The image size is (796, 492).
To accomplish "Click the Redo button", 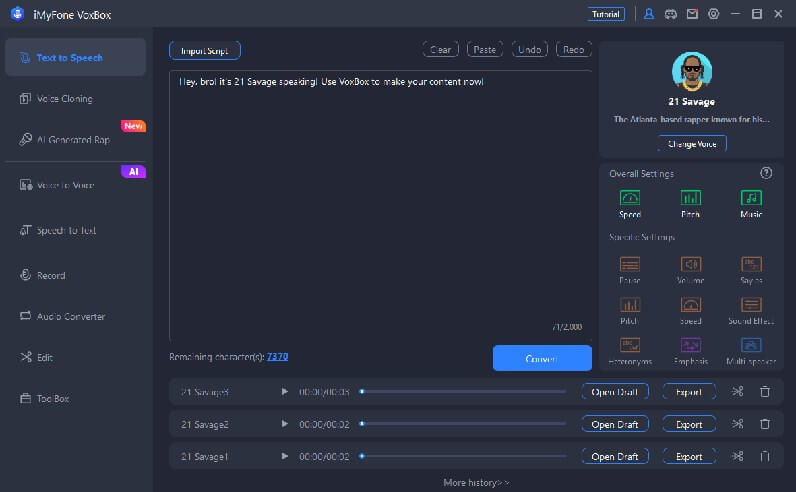I will [x=574, y=49].
